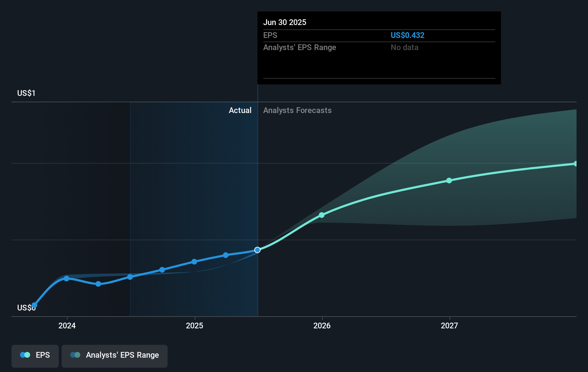The image size is (588, 372).
Task: Select the highlighted Jun 30 2025 data point
Action: click(257, 250)
